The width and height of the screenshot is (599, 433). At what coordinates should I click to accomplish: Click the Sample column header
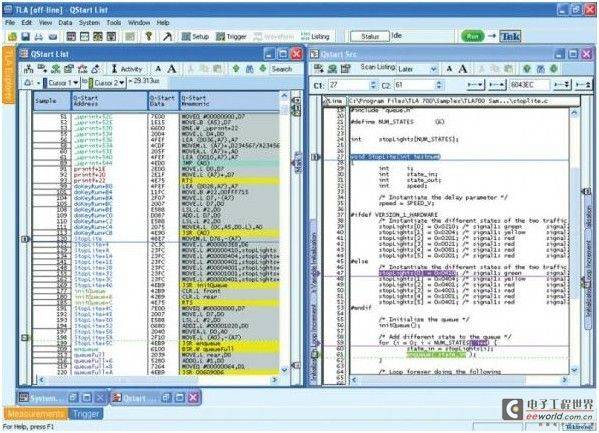(x=52, y=101)
